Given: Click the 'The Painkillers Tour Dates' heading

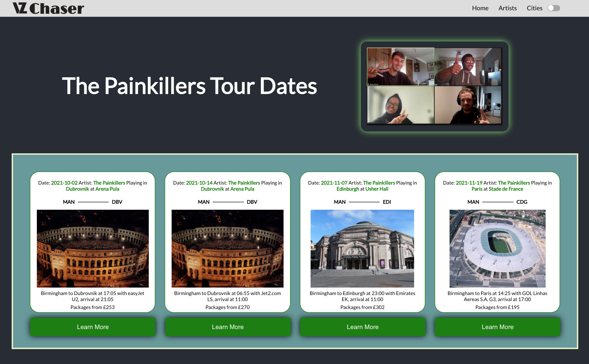Looking at the screenshot, I should tap(189, 86).
